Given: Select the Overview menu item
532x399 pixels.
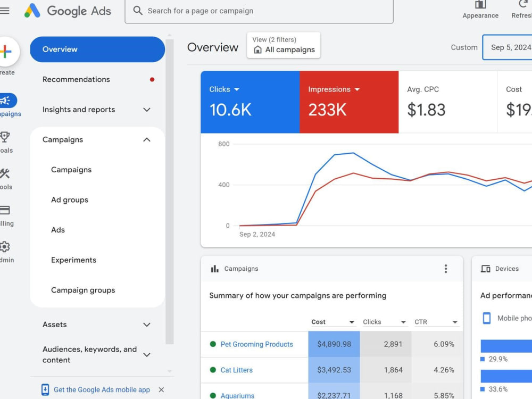Looking at the screenshot, I should coord(97,49).
